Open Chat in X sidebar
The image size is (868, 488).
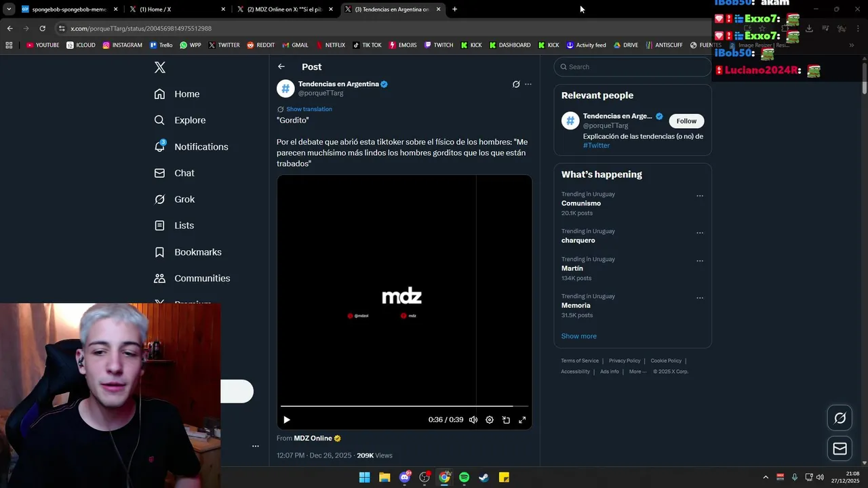174,173
